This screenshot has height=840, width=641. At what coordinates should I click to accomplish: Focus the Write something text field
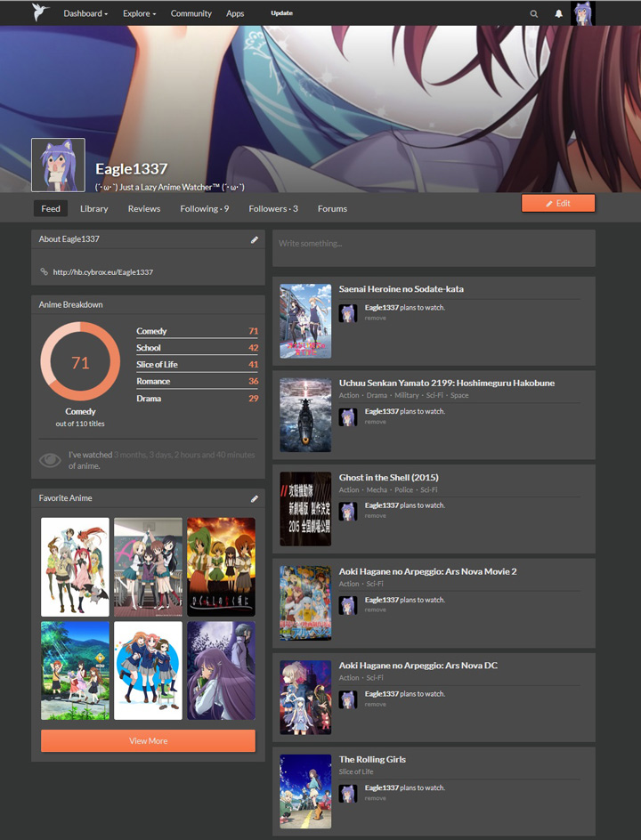(434, 248)
